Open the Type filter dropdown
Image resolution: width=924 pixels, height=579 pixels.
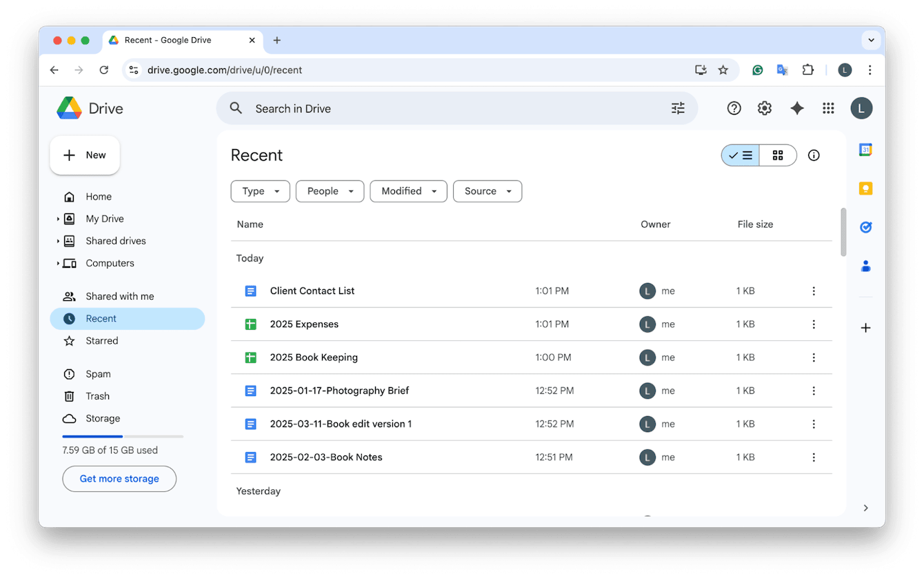click(x=260, y=191)
